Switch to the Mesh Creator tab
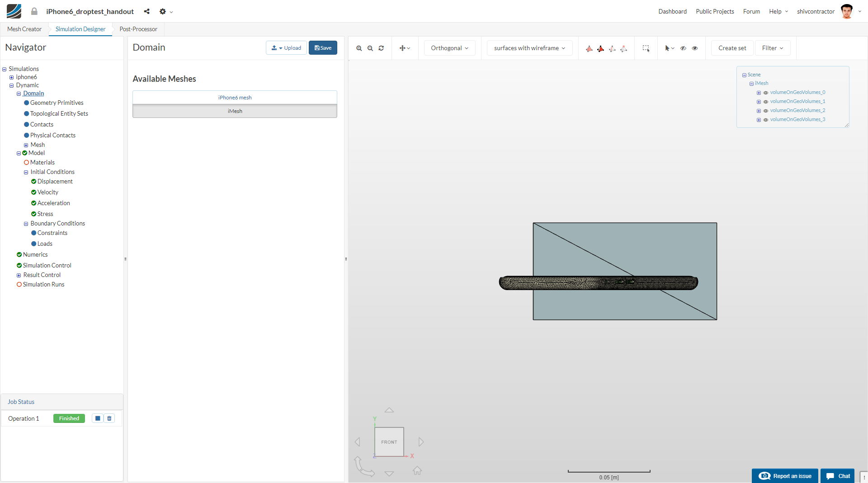This screenshot has height=483, width=868. click(24, 29)
